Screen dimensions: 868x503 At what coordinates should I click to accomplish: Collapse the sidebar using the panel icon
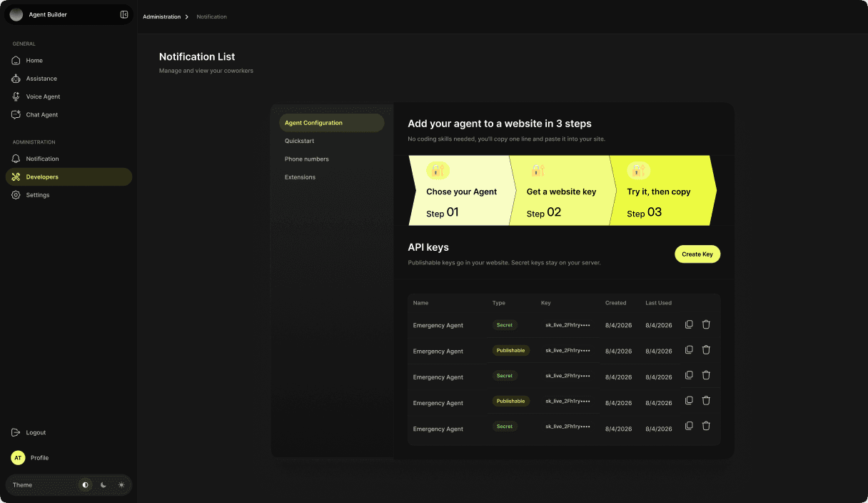(124, 14)
